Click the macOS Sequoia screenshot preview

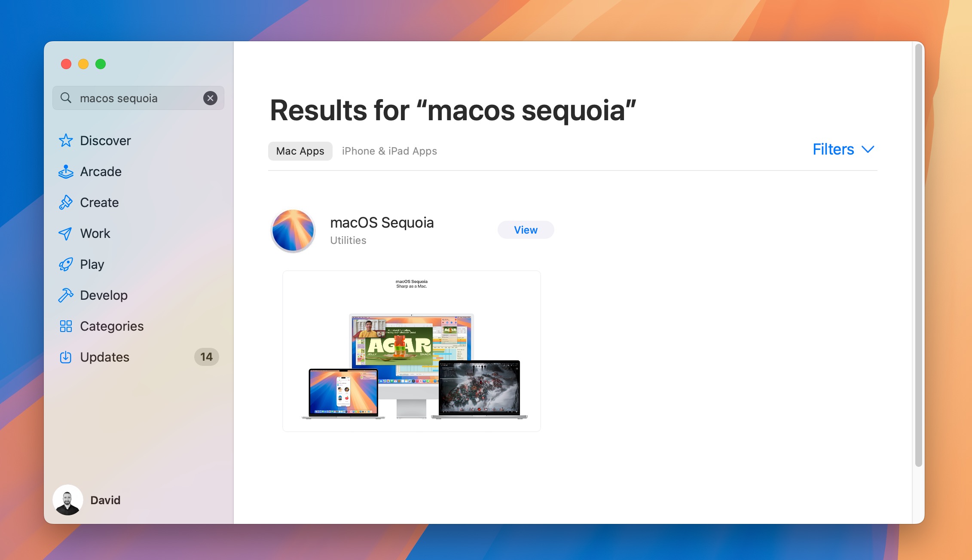coord(410,350)
